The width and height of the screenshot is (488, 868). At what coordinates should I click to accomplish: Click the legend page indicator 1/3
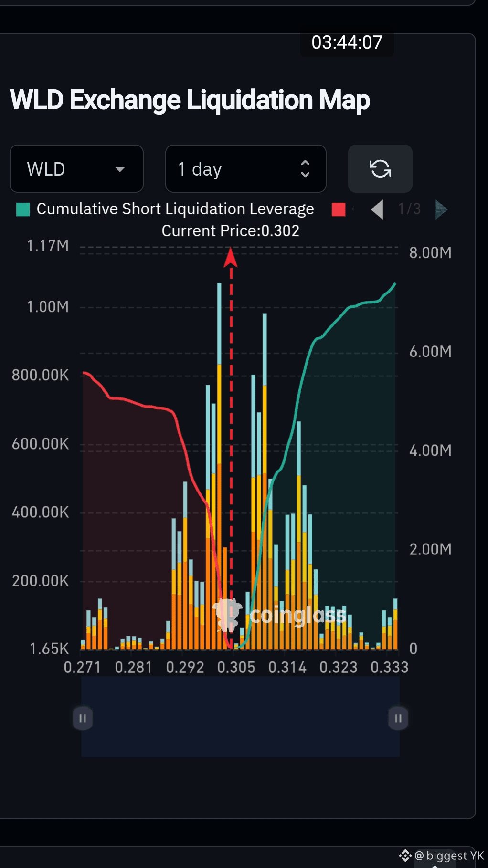tap(410, 209)
